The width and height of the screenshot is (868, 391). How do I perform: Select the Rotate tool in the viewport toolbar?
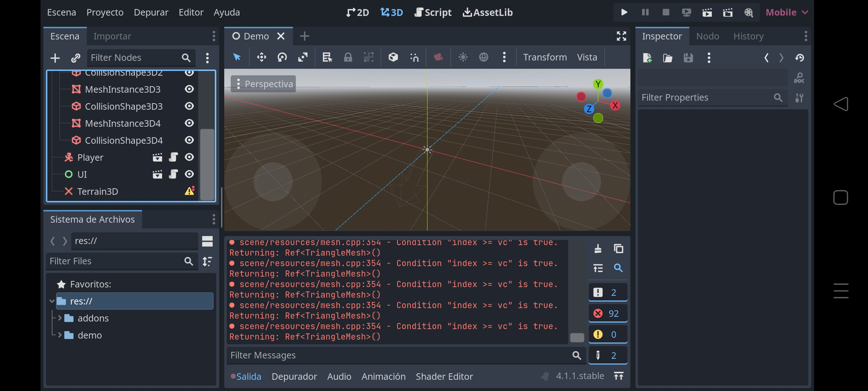[282, 57]
